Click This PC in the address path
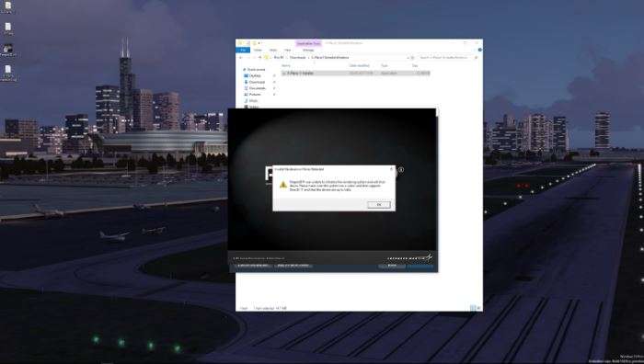This screenshot has height=364, width=644. click(279, 58)
